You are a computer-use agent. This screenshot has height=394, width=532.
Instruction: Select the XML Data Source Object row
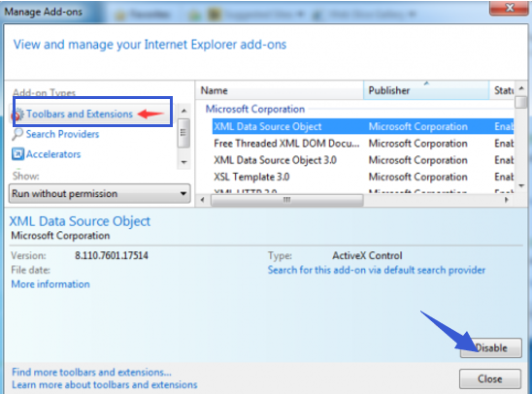coord(363,126)
